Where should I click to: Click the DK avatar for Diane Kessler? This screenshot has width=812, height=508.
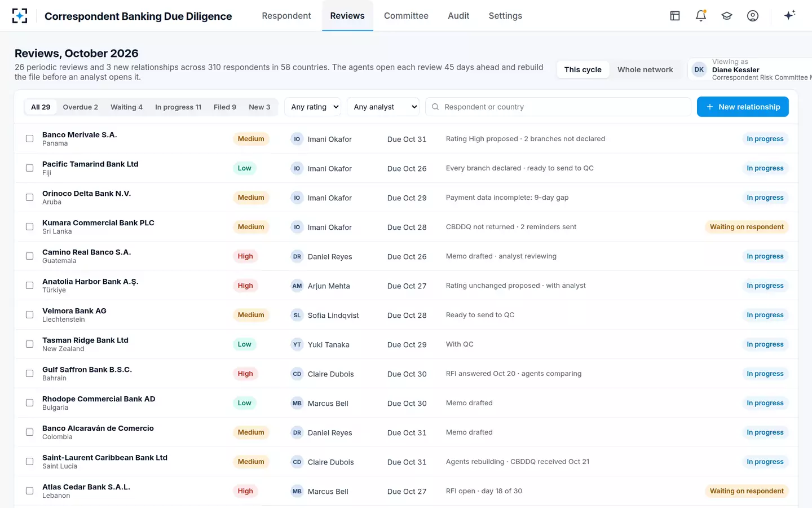pyautogui.click(x=699, y=69)
